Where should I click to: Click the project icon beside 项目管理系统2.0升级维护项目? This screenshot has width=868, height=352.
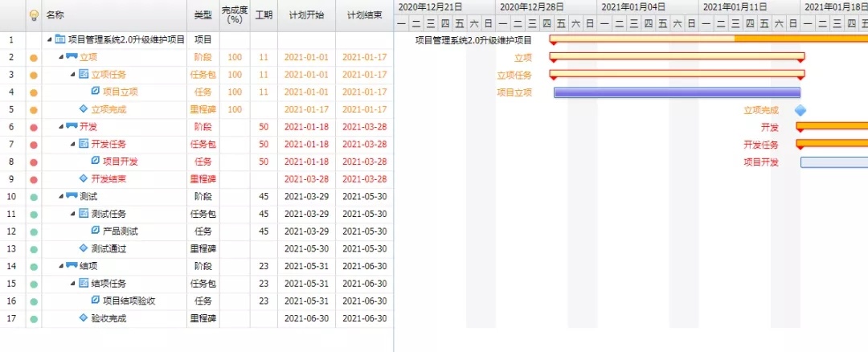59,39
